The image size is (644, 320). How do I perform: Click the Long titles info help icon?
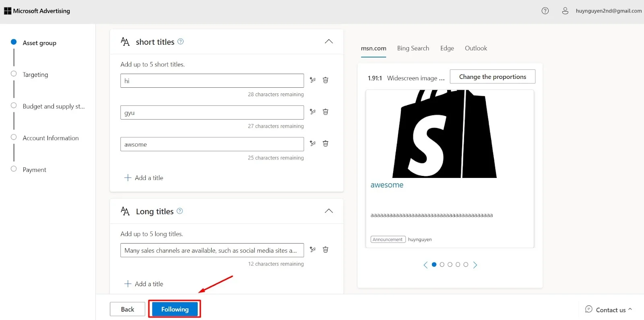[180, 211]
